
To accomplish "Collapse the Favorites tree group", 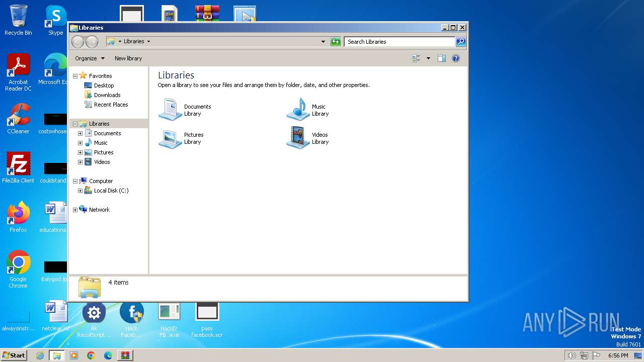I will tap(75, 76).
